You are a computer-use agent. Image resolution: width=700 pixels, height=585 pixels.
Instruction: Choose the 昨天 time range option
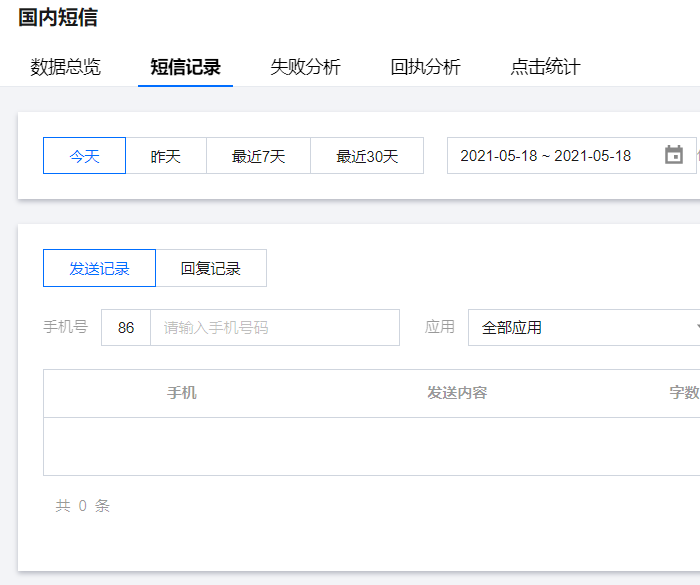tap(166, 156)
